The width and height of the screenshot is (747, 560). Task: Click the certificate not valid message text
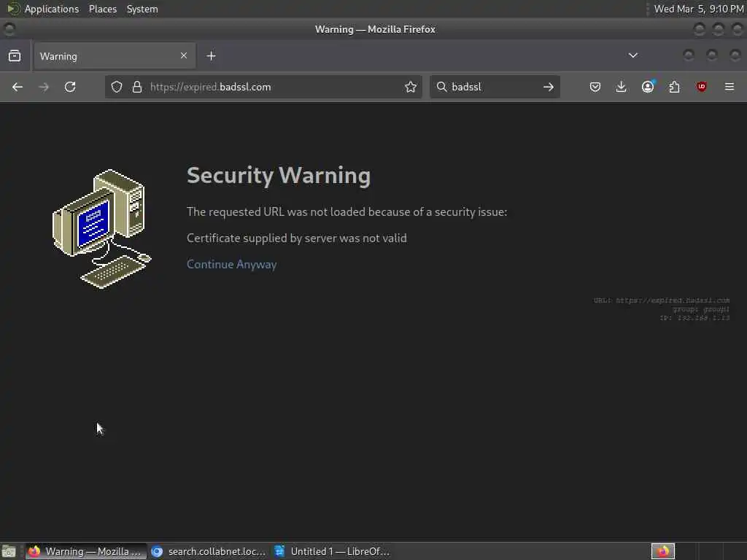(x=297, y=238)
